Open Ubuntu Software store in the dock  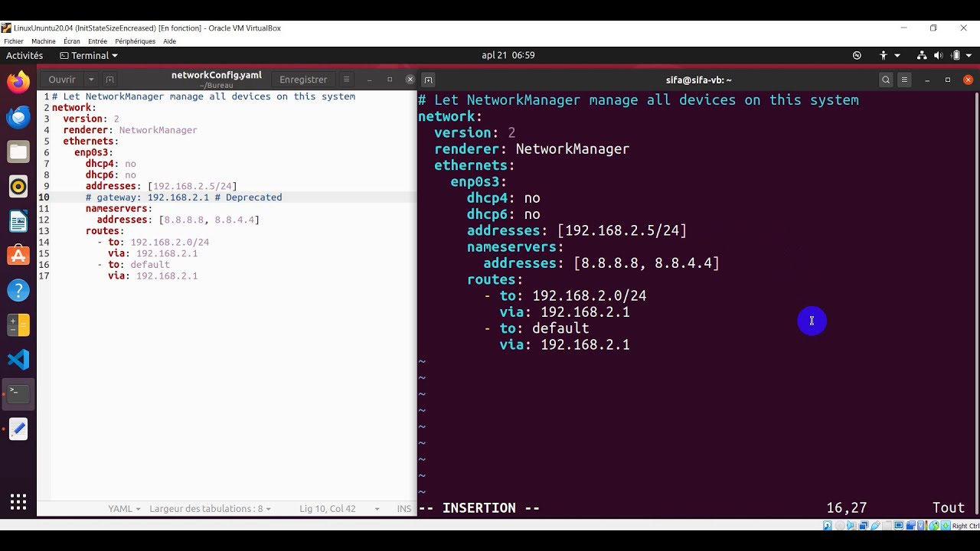click(18, 256)
